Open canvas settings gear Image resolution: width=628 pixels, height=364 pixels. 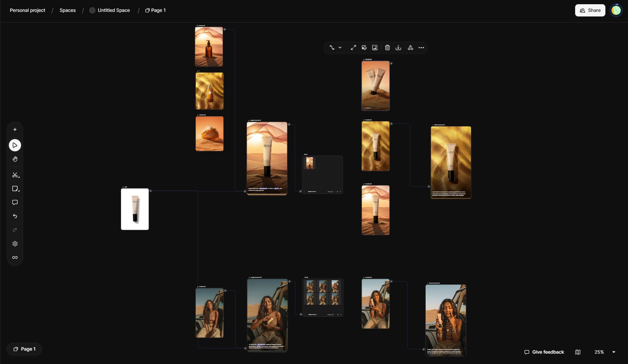[x=15, y=244]
